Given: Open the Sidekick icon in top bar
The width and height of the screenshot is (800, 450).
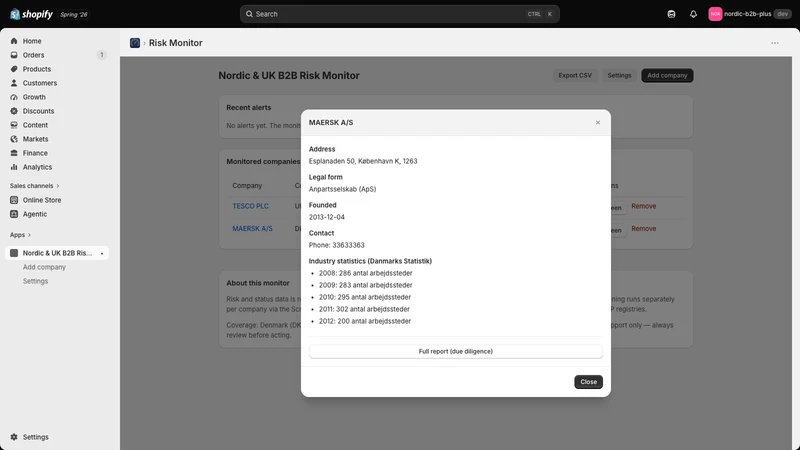Looking at the screenshot, I should click(671, 14).
